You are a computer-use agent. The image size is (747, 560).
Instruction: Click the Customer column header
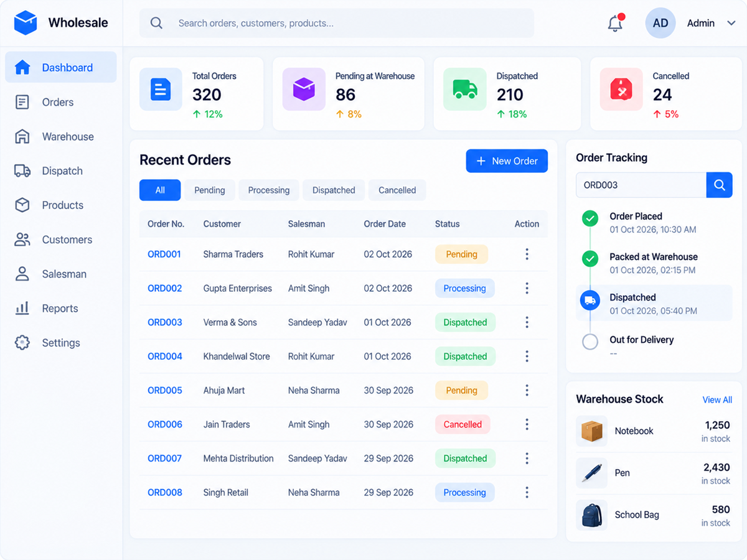(x=222, y=224)
